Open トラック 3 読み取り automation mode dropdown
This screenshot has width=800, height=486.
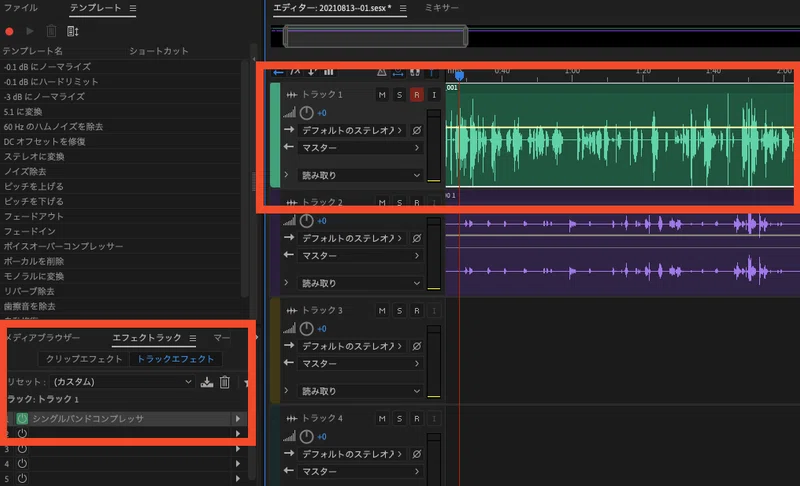(360, 391)
